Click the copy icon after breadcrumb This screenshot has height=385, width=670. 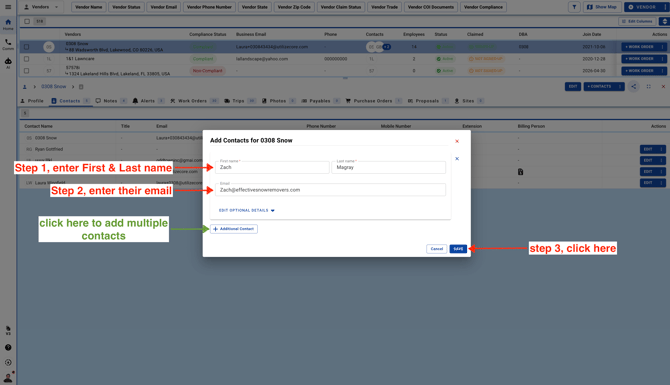(x=81, y=87)
